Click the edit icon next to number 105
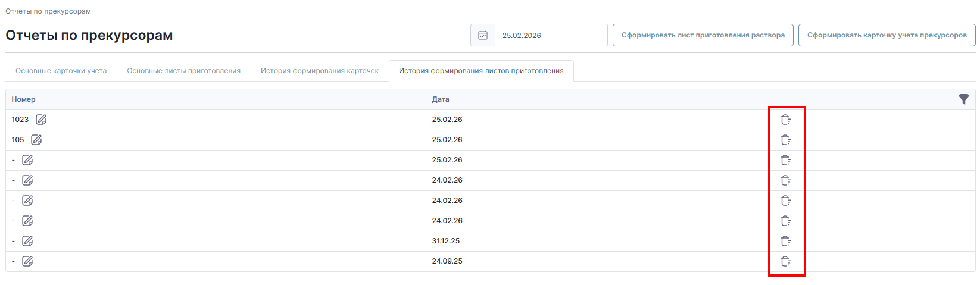The width and height of the screenshot is (980, 285). 36,140
